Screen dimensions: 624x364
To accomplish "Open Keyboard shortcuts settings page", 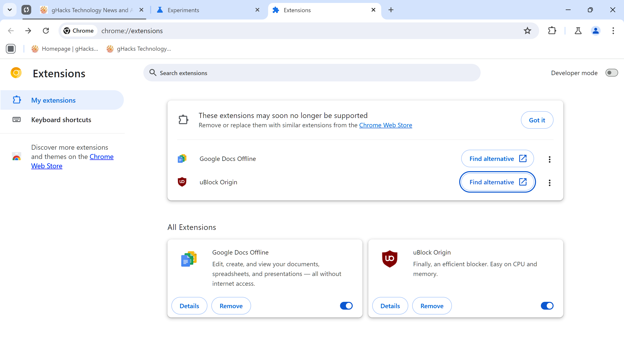I will click(x=61, y=120).
